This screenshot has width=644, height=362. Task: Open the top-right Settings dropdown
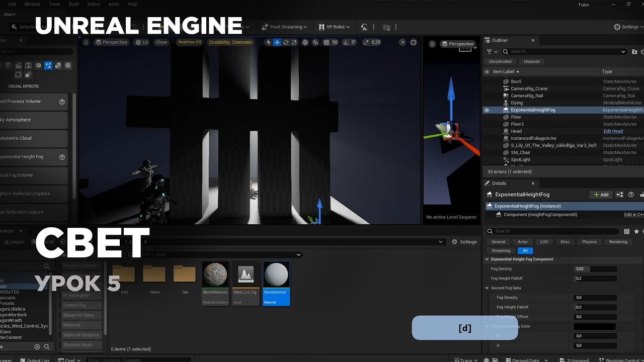pos(628,27)
